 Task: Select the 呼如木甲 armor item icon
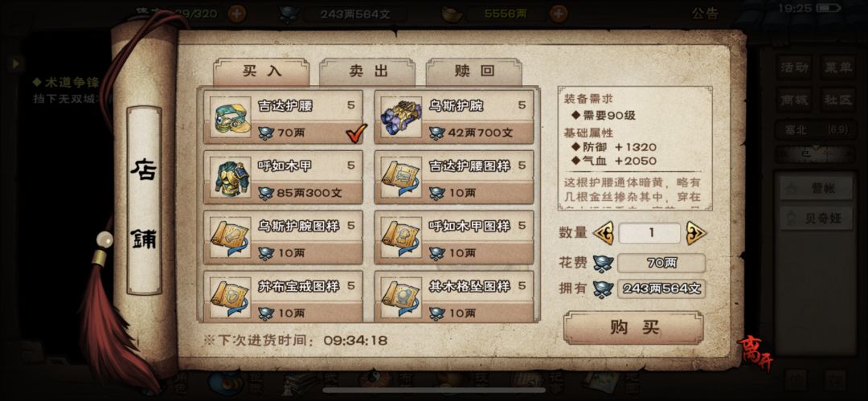[x=231, y=178]
